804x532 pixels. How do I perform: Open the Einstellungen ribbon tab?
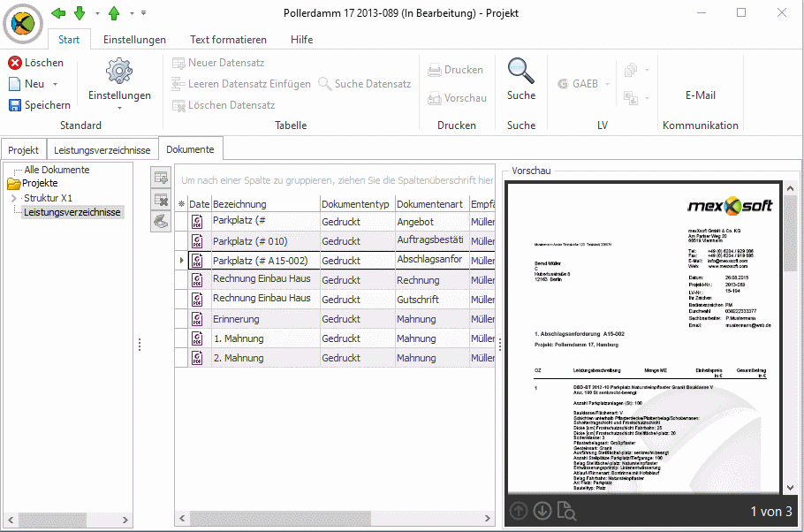134,40
